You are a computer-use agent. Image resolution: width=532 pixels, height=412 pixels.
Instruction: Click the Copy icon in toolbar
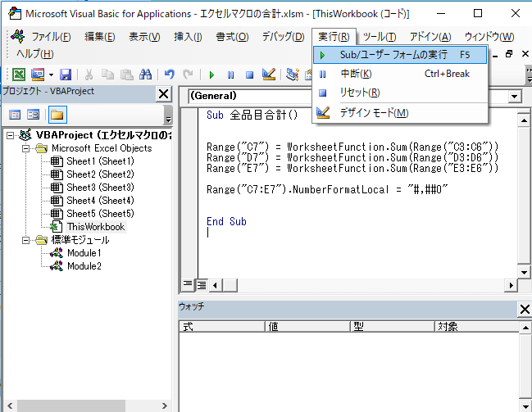[x=107, y=75]
